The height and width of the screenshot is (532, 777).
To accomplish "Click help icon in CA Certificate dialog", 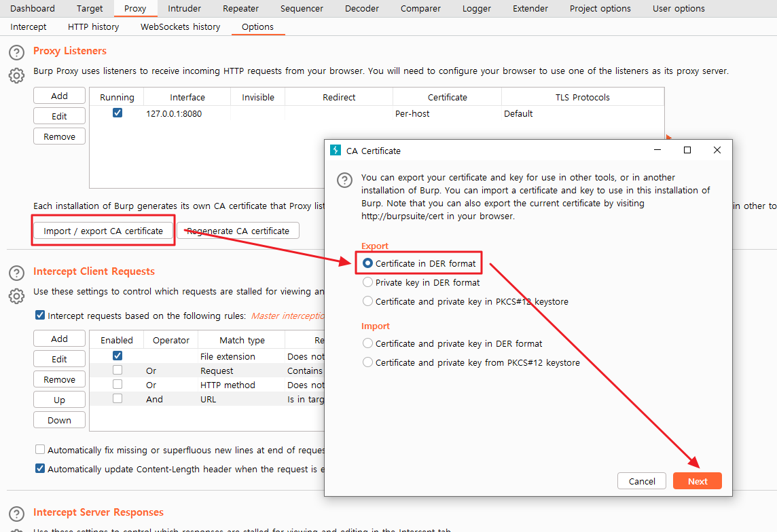I will (344, 180).
